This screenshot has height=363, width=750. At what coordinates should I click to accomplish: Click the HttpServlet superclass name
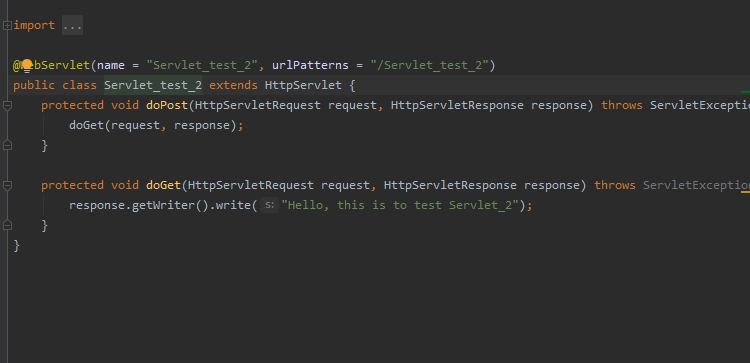coord(303,85)
